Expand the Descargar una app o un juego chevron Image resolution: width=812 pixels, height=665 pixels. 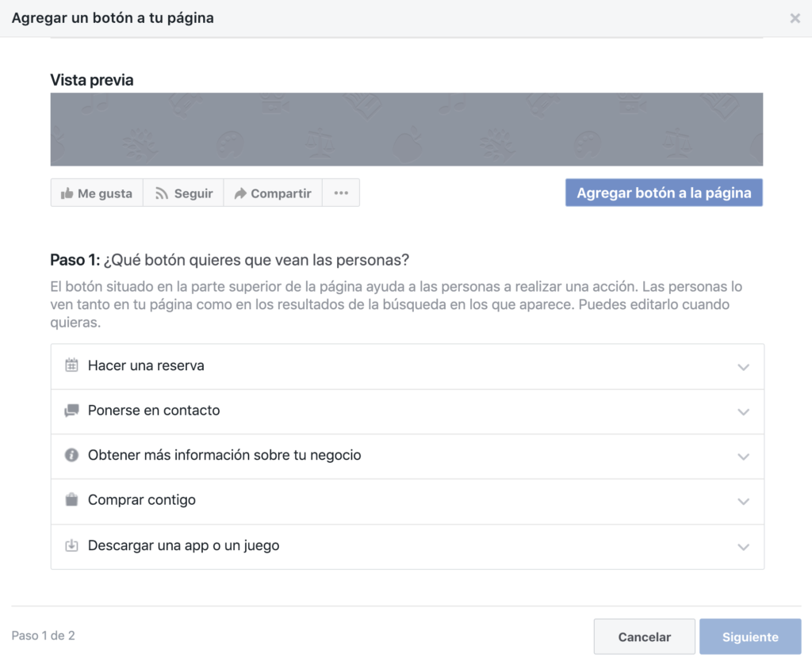[x=743, y=547]
